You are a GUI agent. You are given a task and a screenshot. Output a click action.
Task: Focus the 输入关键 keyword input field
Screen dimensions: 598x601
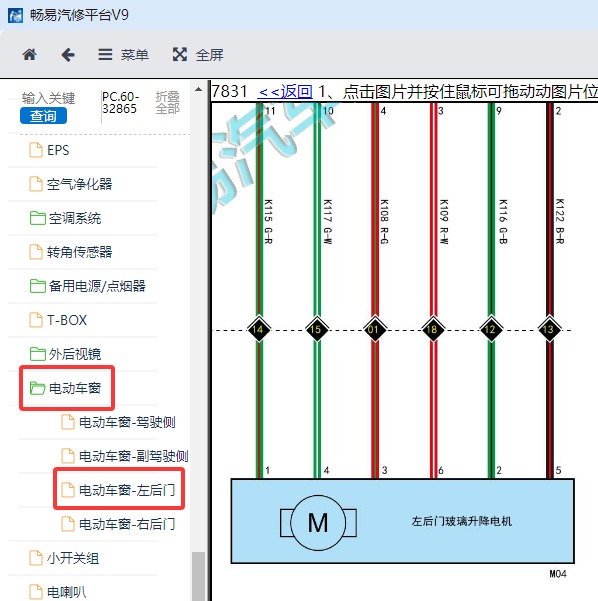point(48,99)
